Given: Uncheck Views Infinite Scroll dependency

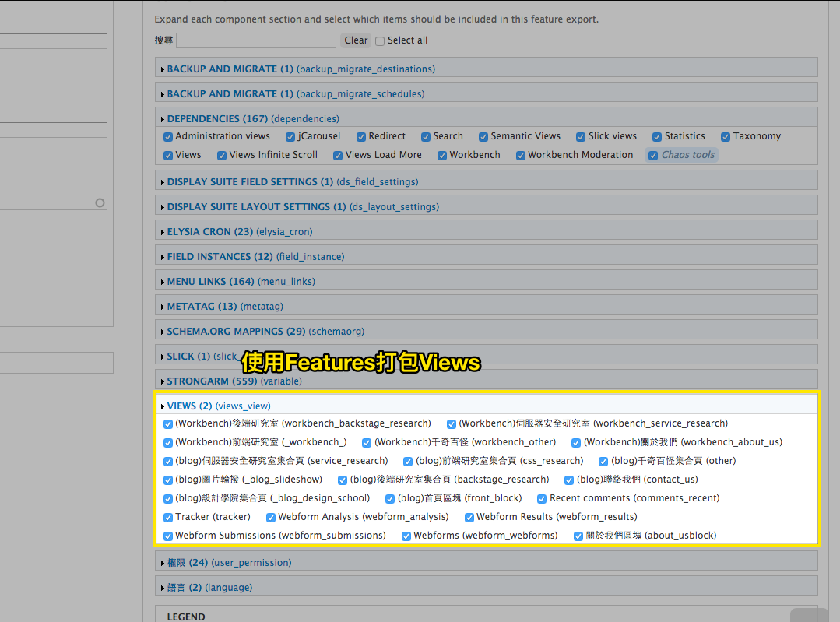Looking at the screenshot, I should point(222,156).
